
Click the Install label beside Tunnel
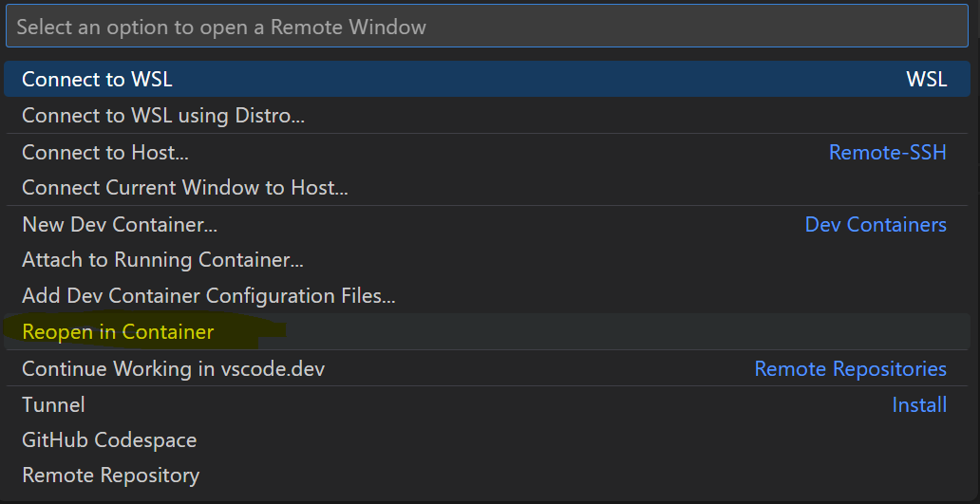point(919,404)
